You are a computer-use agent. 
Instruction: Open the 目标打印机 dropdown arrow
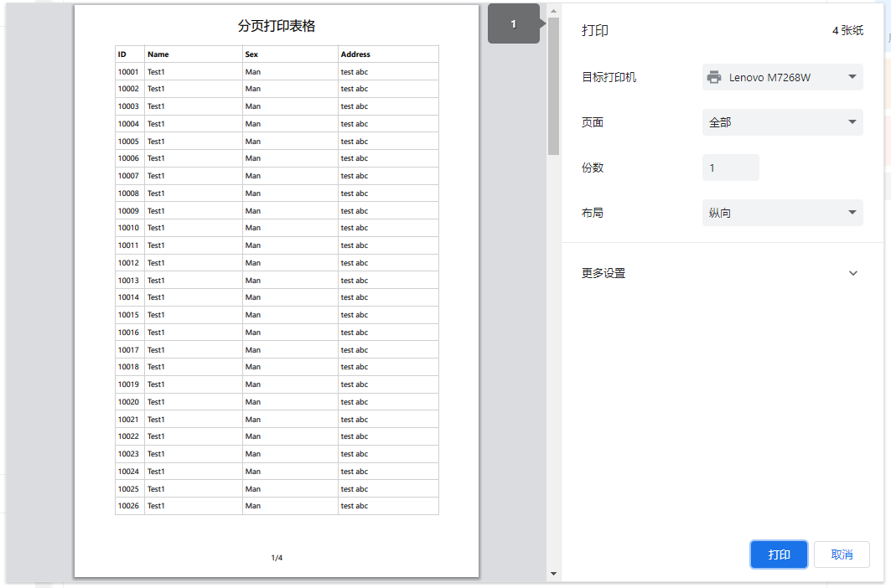pos(852,77)
